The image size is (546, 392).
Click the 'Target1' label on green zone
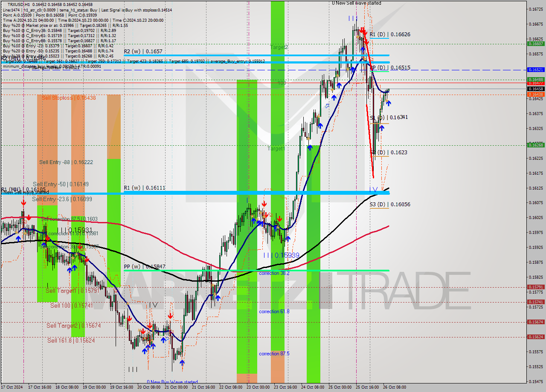tap(276, 149)
